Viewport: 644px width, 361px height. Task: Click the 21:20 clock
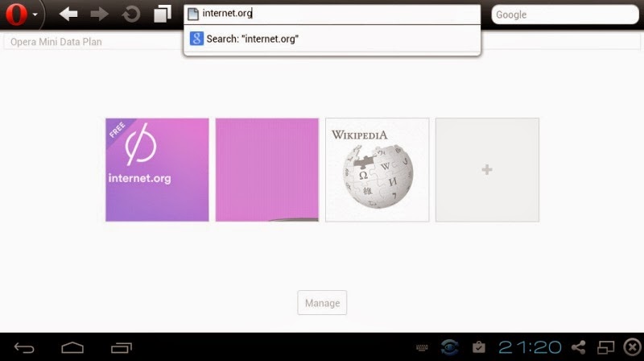pos(530,347)
